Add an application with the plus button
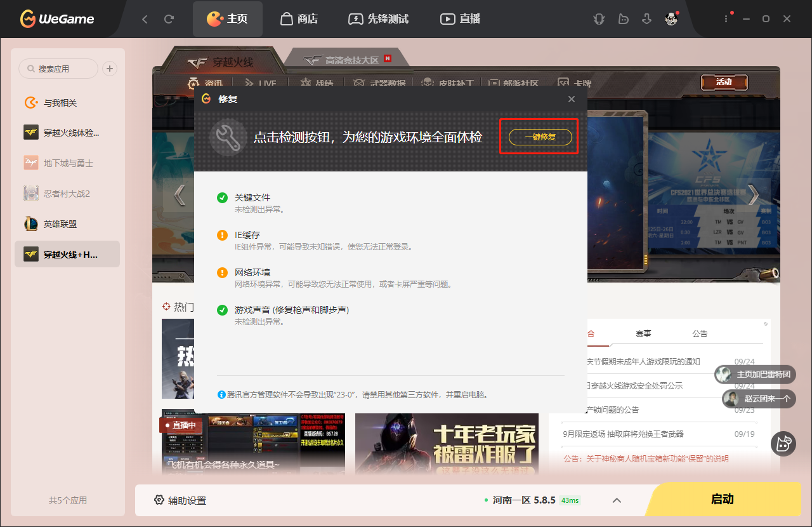This screenshot has height=527, width=812. (110, 69)
